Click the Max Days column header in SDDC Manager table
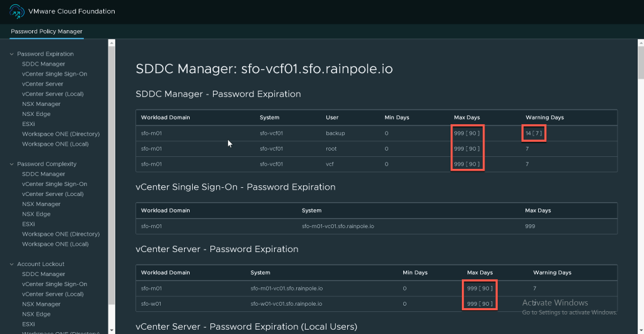644x334 pixels. coord(466,118)
